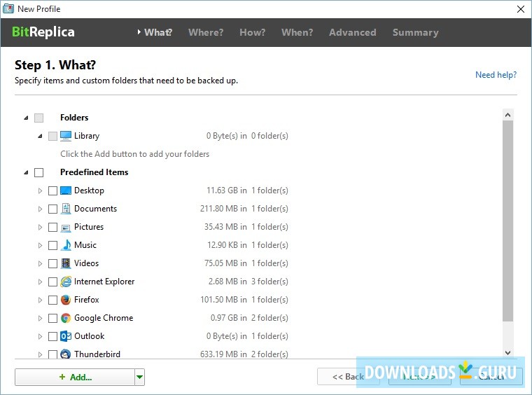Click the scrollbar up arrow
The width and height of the screenshot is (532, 395).
(508, 115)
